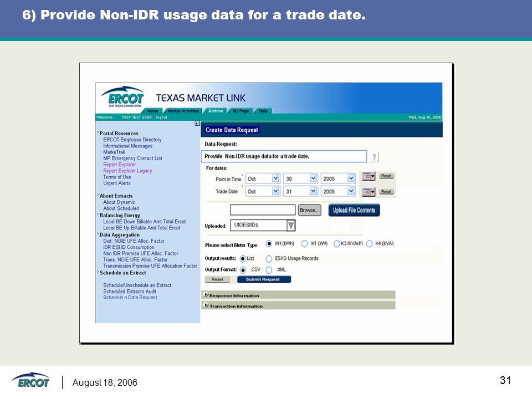Click the logout link
Viewport: 532px width, 399px height.
coord(161,117)
